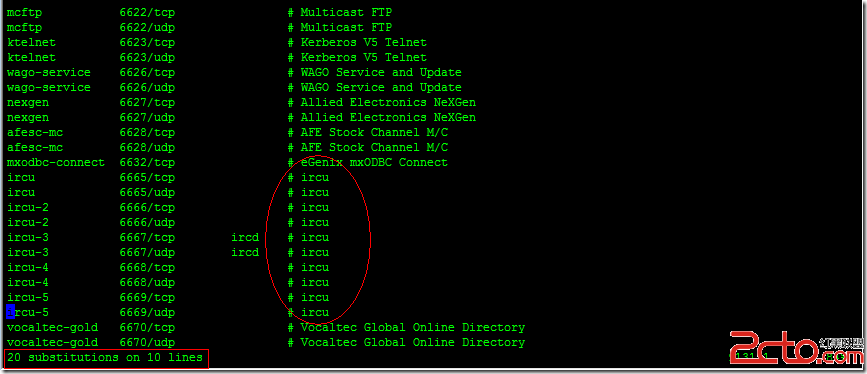Click the highlighted cursor on the ircu-5 6669/udp line
The image size is (867, 374).
(x=11, y=312)
